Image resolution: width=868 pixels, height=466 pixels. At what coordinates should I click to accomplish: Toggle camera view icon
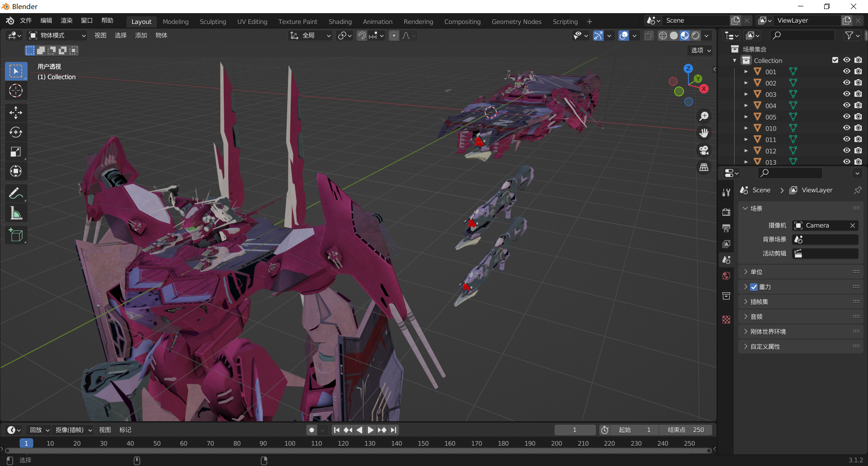(x=704, y=150)
